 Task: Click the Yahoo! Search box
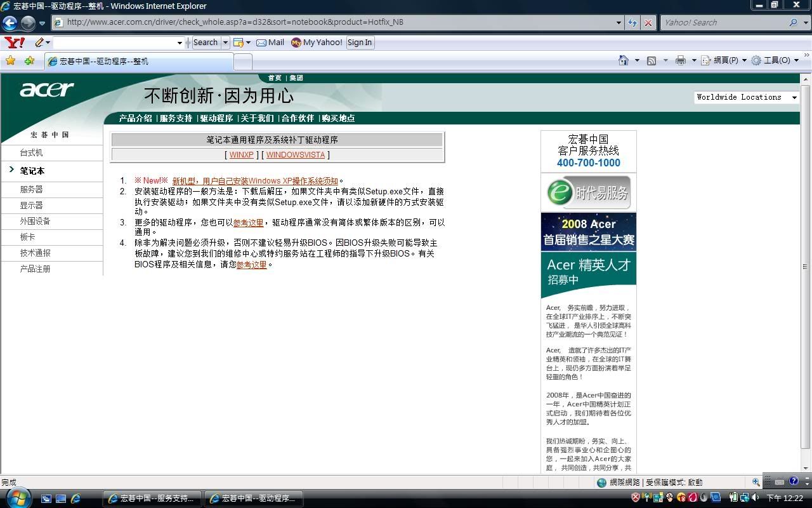[724, 22]
